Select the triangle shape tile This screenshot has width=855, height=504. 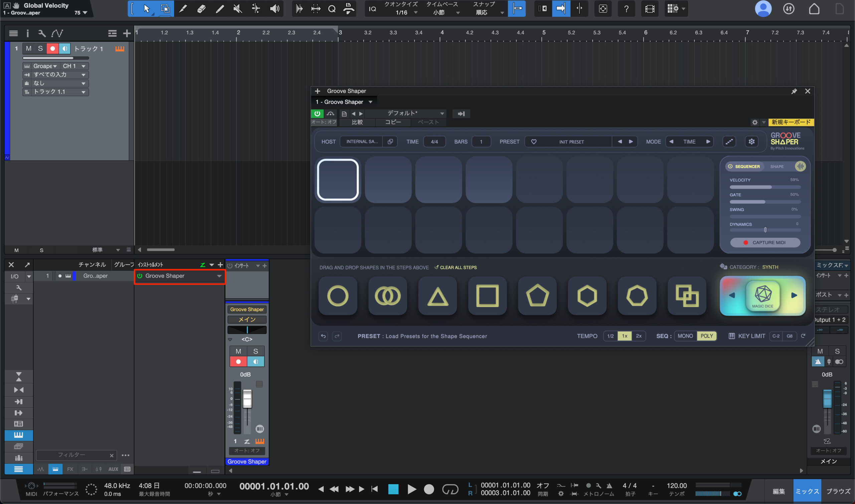(438, 296)
